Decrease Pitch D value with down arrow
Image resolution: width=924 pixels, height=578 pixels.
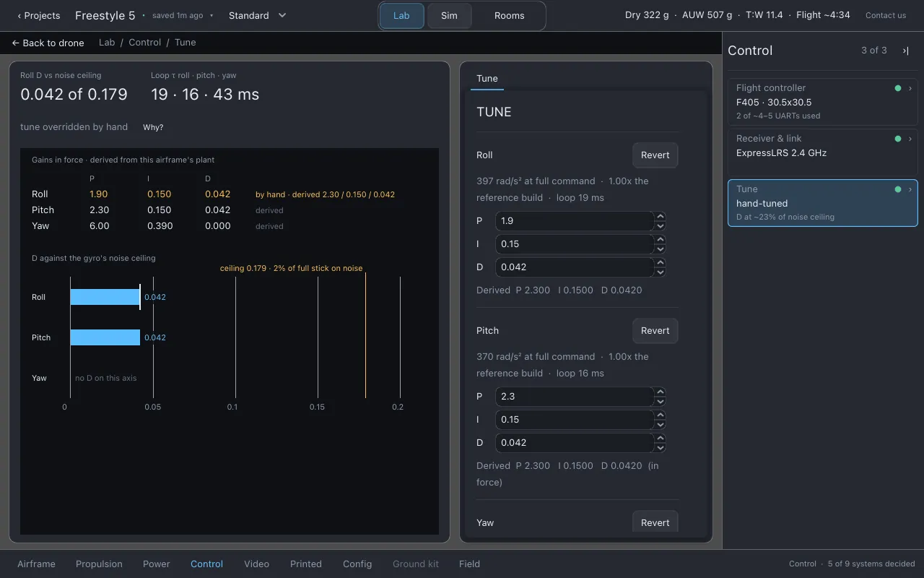point(661,447)
